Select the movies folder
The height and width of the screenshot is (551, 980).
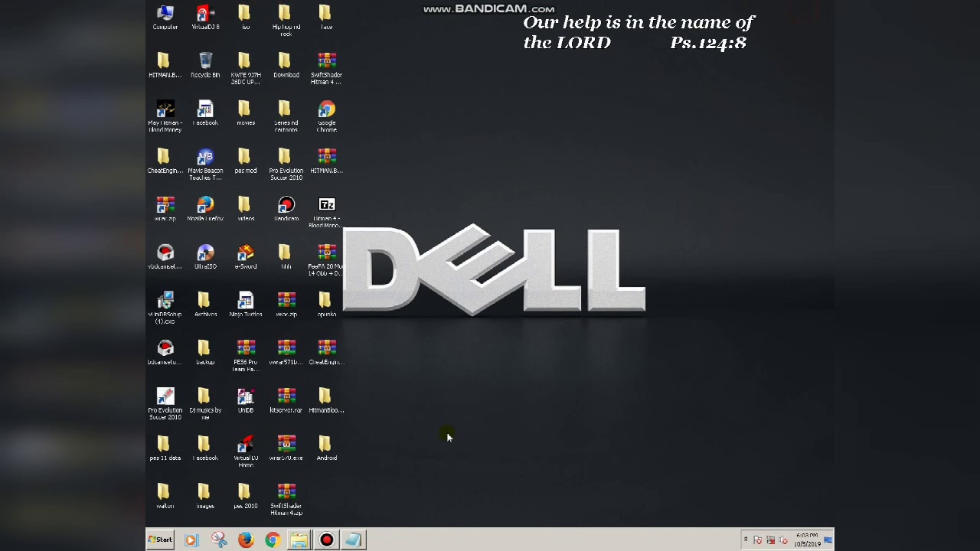click(245, 113)
